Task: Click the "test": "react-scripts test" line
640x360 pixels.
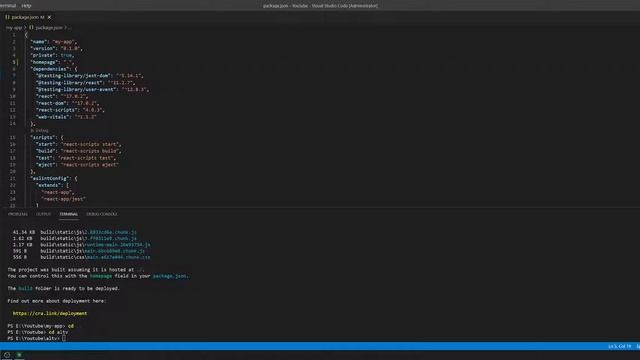Action: 76,158
